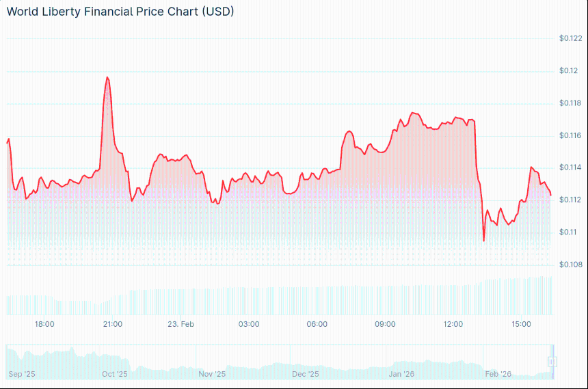Viewport: 588px width, 389px height.
Task: Click the 12:00 time axis label
Action: pos(453,324)
